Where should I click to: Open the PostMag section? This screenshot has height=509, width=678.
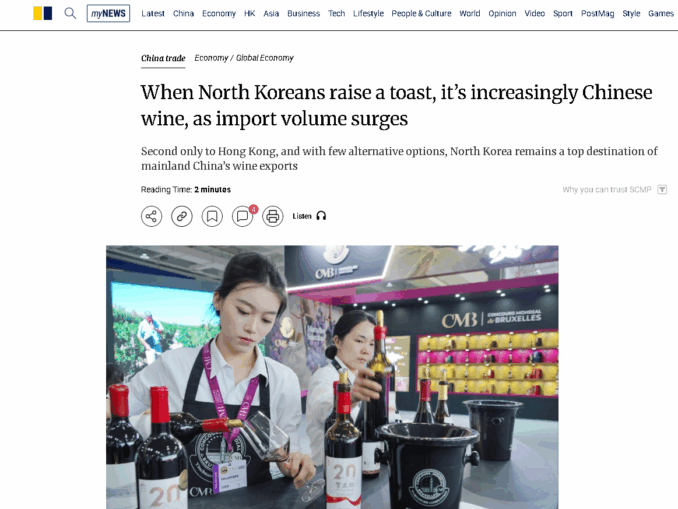click(x=597, y=13)
